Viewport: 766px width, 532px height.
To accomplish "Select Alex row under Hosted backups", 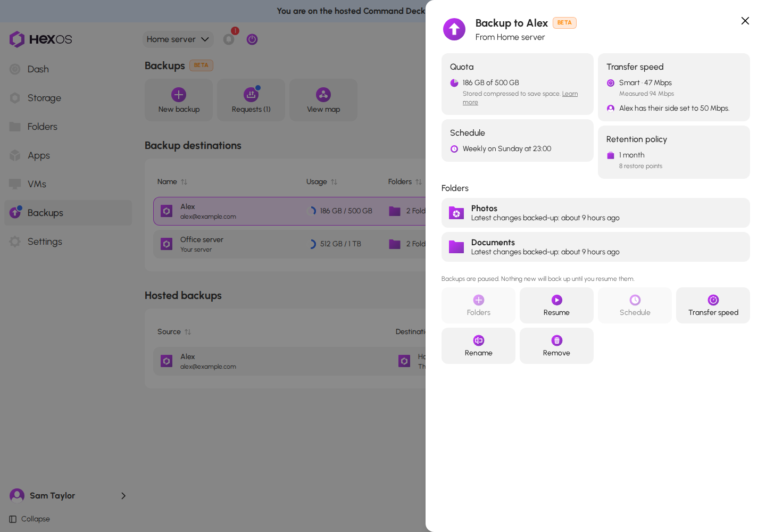I will tap(289, 361).
